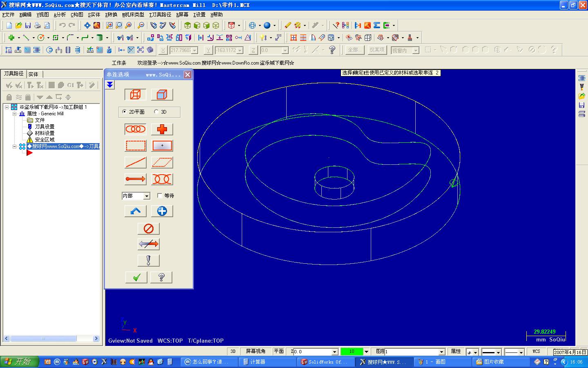Enable the 等待 checkbox
Viewport: 588px width, 368px height.
pos(160,195)
